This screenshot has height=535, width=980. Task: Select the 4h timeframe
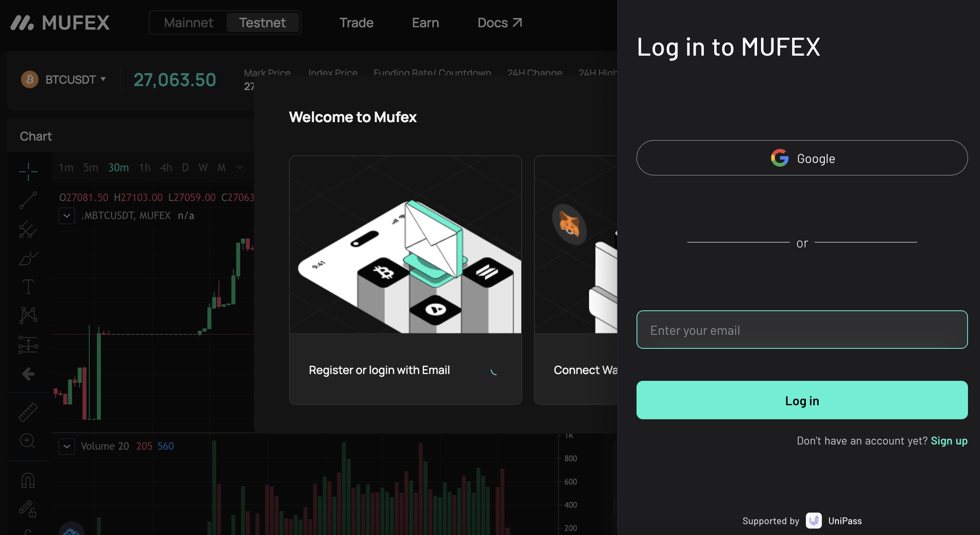[166, 167]
